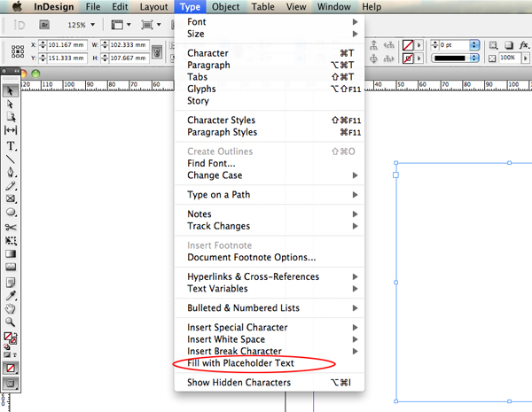
Task: Open the File menu
Action: tap(92, 7)
